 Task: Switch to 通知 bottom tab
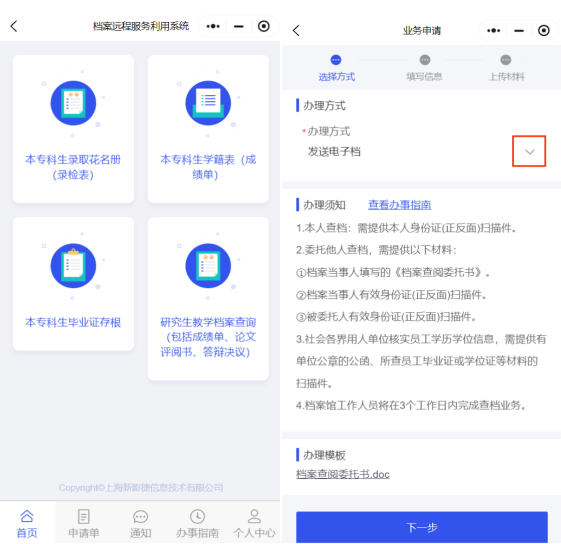140,523
